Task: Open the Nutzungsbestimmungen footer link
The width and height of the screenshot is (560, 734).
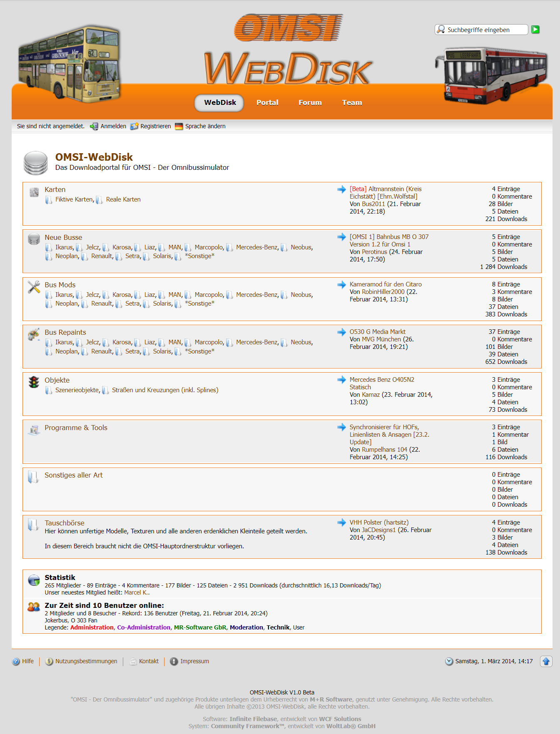Action: click(86, 662)
